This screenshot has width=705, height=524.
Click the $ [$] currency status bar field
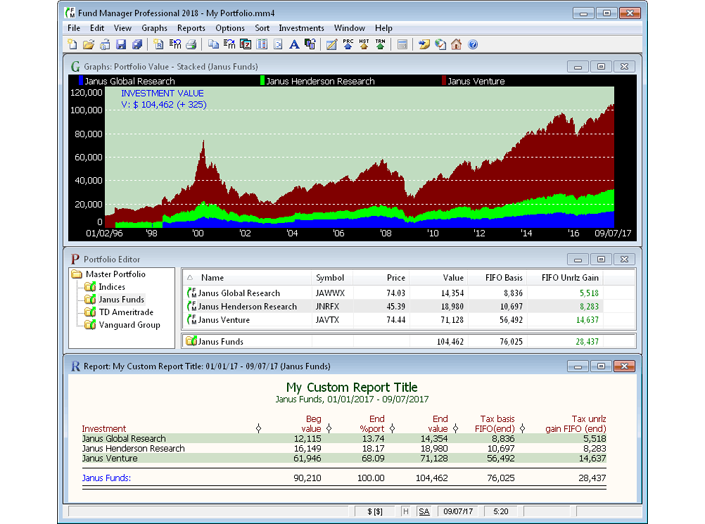pyautogui.click(x=375, y=511)
